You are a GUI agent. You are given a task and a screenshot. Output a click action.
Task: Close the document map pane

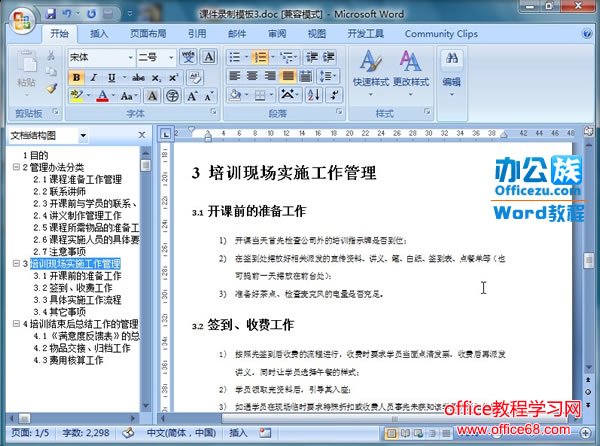pos(142,135)
